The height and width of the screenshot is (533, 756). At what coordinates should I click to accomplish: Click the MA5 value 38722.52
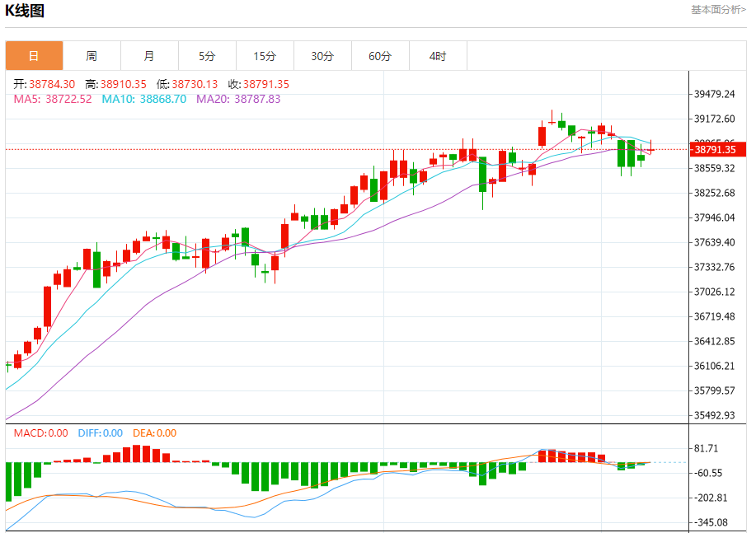(68, 100)
